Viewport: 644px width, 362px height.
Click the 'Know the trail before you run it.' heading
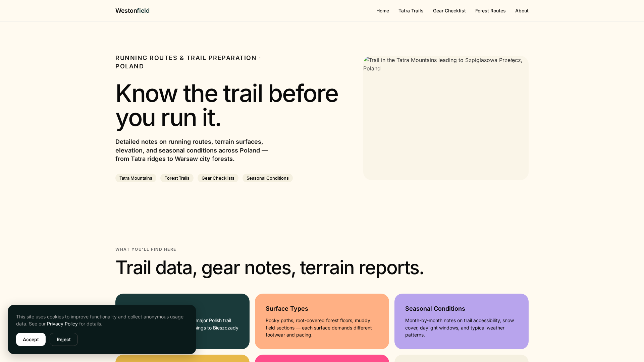[227, 105]
